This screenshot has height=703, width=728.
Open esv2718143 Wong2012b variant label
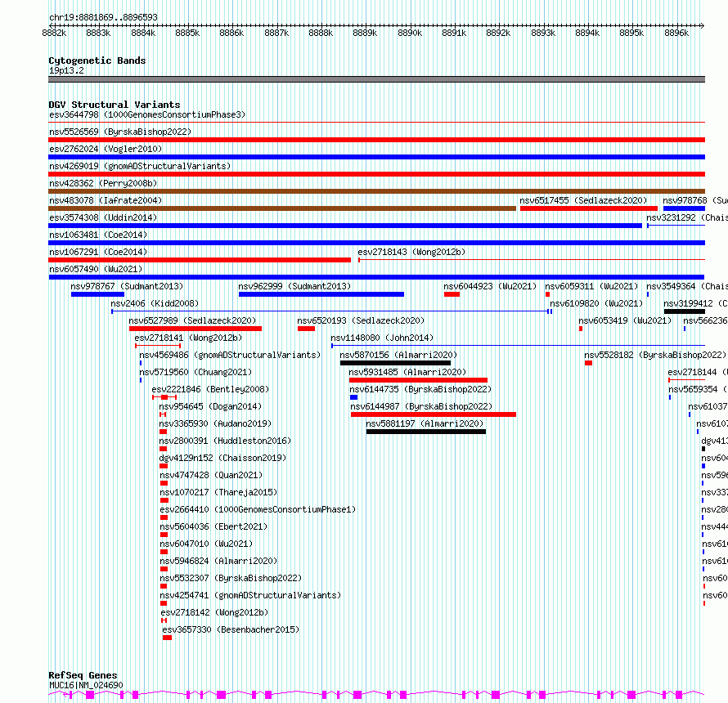411,252
